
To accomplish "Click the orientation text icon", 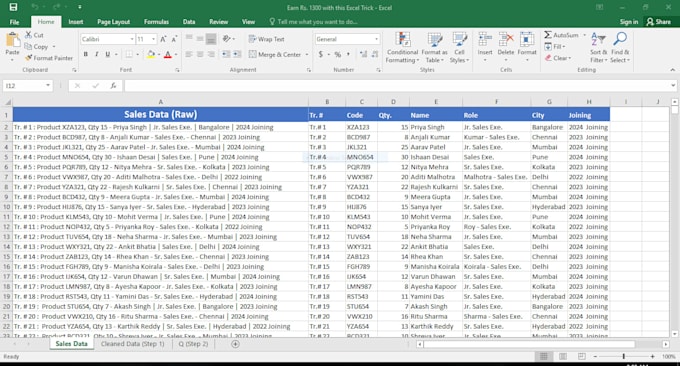I will (226, 39).
